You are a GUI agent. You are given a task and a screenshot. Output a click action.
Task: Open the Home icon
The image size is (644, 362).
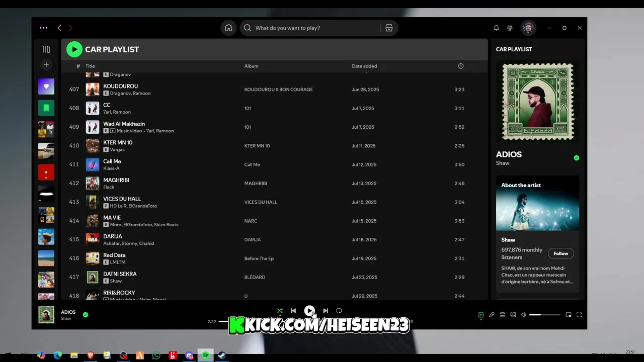pyautogui.click(x=228, y=28)
